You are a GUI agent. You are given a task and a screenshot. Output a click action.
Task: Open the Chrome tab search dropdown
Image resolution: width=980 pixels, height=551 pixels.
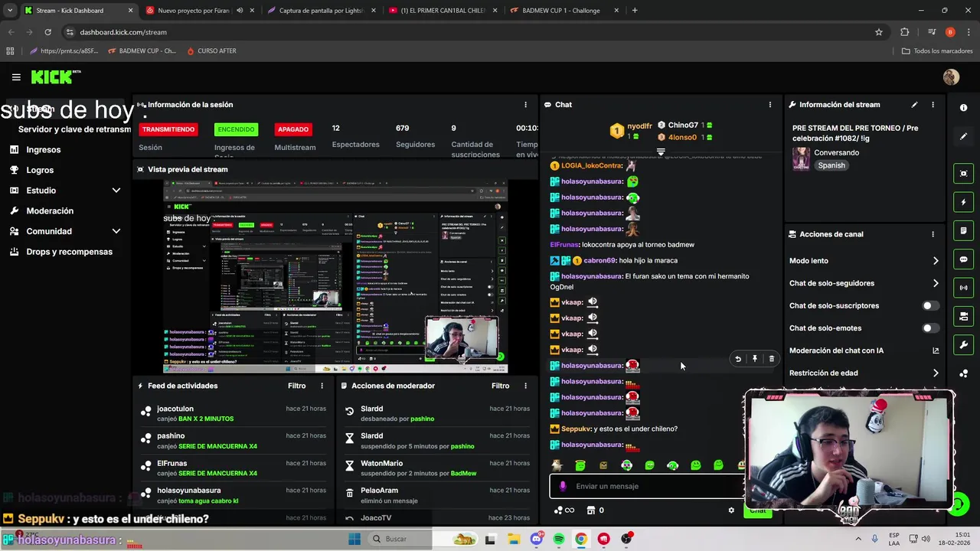click(x=10, y=11)
